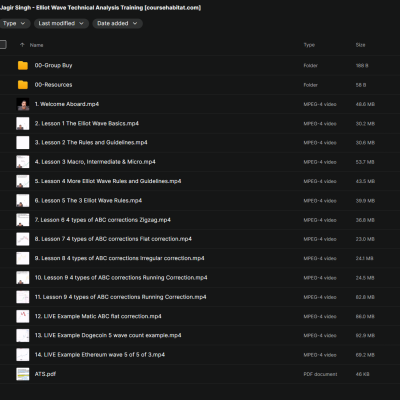Viewport: 400px width, 400px height.
Task: Click the 46 KB size value
Action: 362,374
